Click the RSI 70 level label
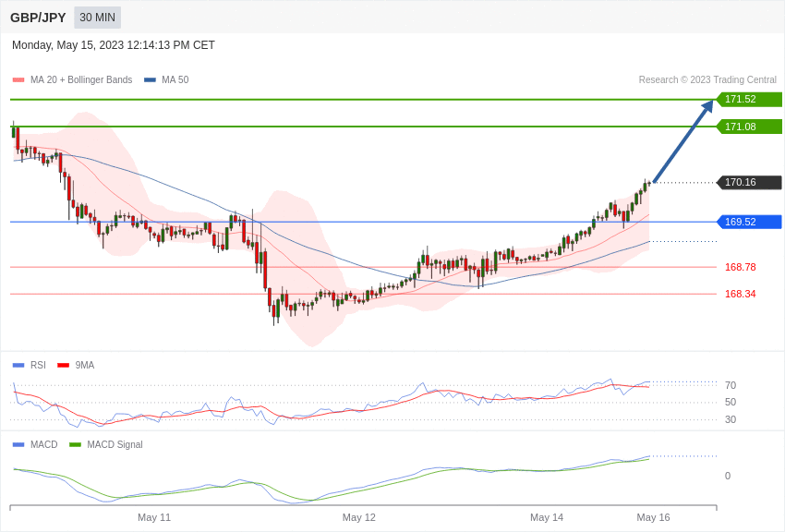 click(x=731, y=385)
